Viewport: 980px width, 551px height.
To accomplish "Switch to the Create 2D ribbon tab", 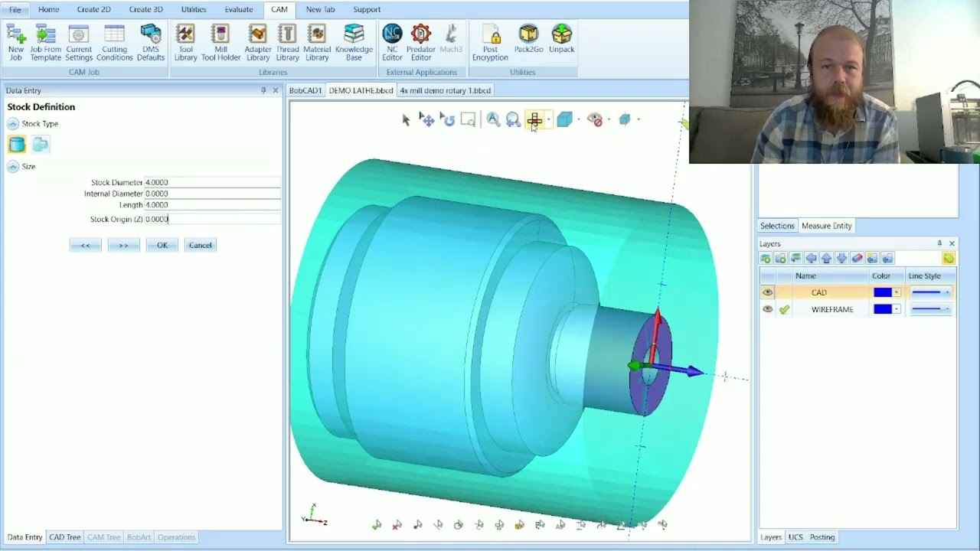I will [x=93, y=10].
